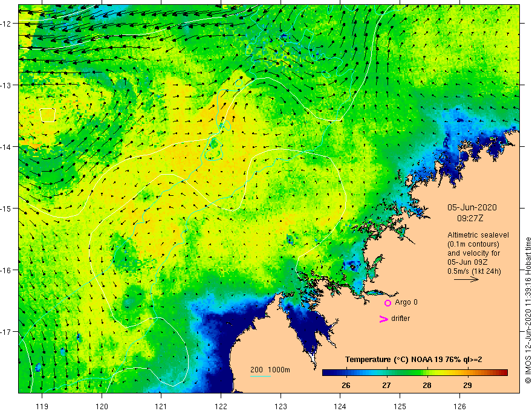532x411 pixels.
Task: Click the '0.5m/s (1kt 24h)' text
Action: pos(474,271)
